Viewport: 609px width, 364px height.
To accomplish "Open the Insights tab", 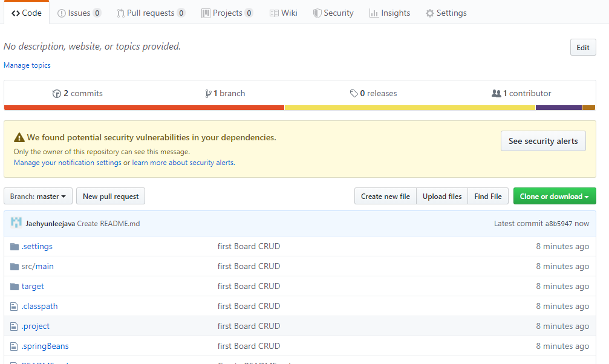I will click(389, 13).
